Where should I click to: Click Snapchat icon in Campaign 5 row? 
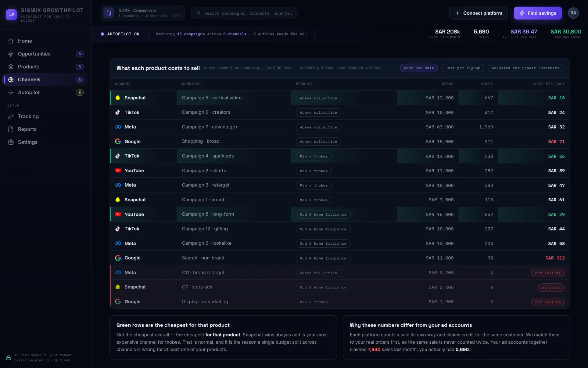(118, 98)
